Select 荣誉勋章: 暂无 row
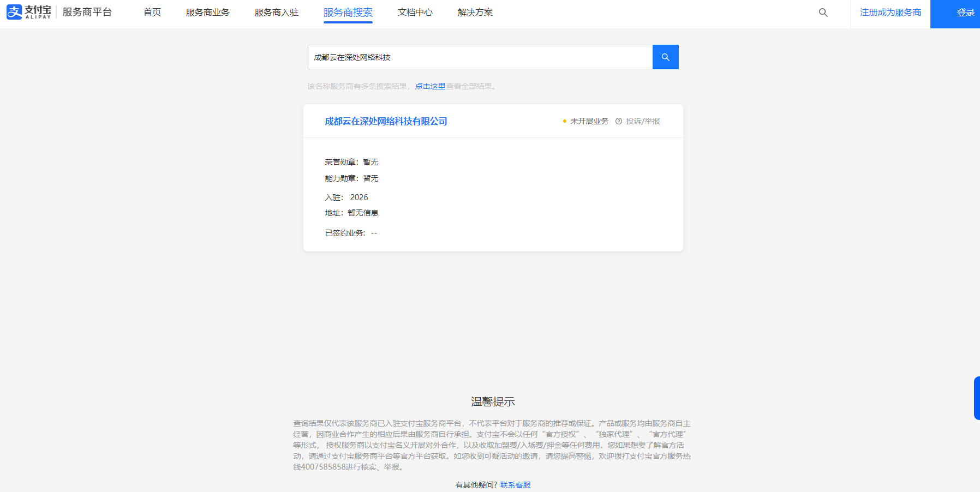The height and width of the screenshot is (492, 980). 351,162
